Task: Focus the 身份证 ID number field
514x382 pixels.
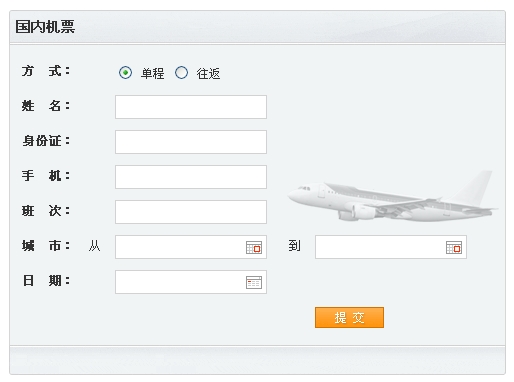Action: [x=191, y=142]
